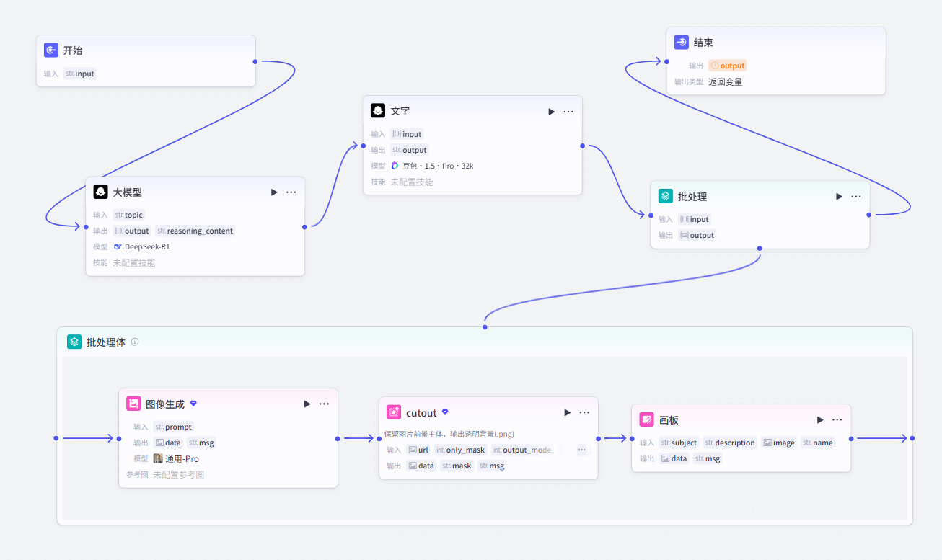Click the 大模型 node right output port
This screenshot has width=942, height=560.
pyautogui.click(x=305, y=226)
